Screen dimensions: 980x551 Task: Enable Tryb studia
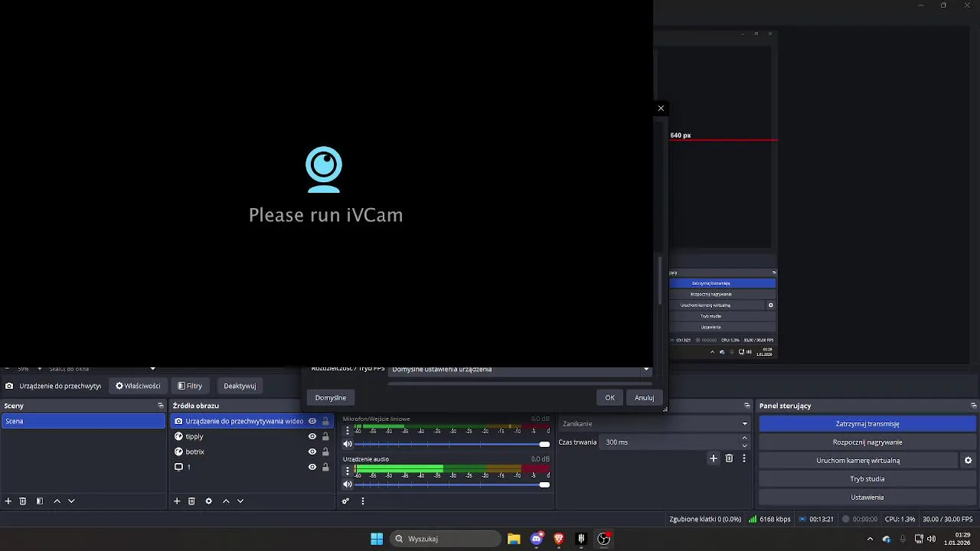click(867, 479)
